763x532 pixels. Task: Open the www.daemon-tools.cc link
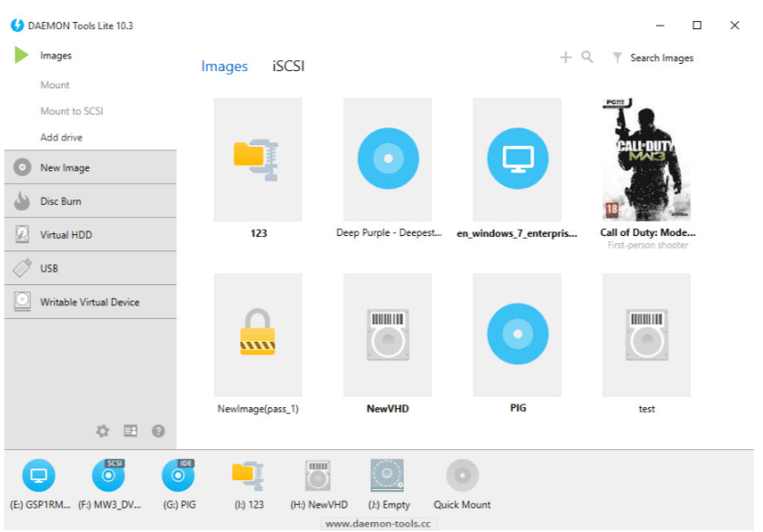(378, 524)
